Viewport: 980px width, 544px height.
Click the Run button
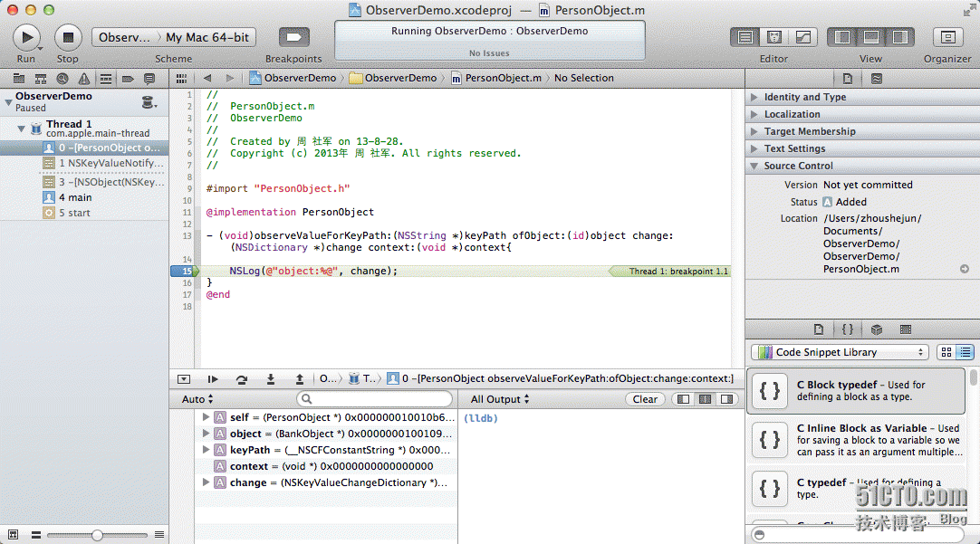(26, 37)
